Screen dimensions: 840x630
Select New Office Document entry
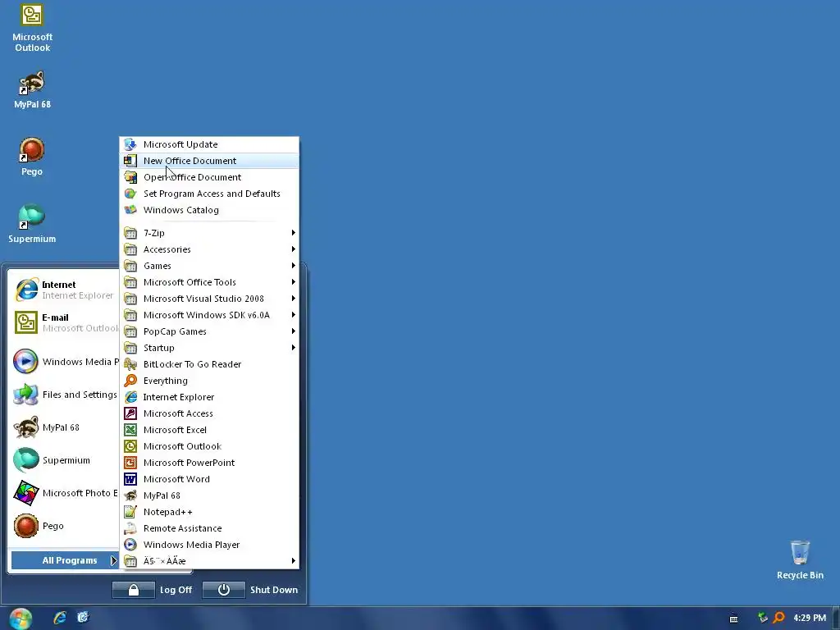pyautogui.click(x=209, y=161)
